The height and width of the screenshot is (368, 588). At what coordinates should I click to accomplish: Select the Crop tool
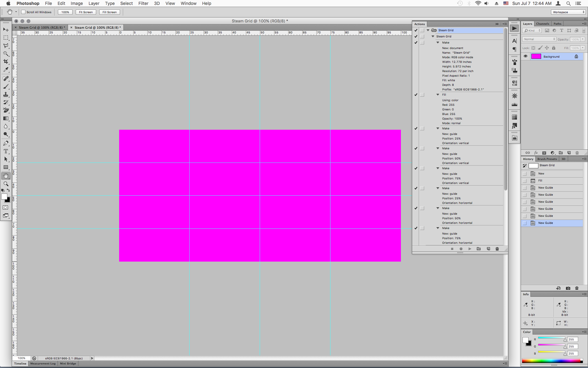(6, 61)
